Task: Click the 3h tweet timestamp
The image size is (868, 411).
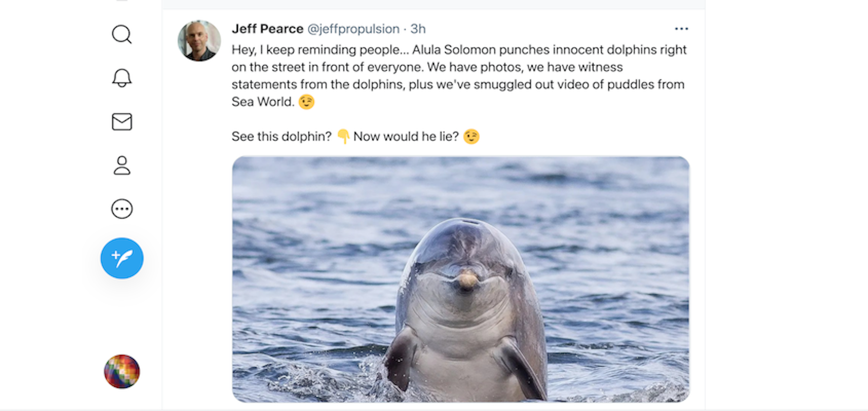Action: [418, 29]
